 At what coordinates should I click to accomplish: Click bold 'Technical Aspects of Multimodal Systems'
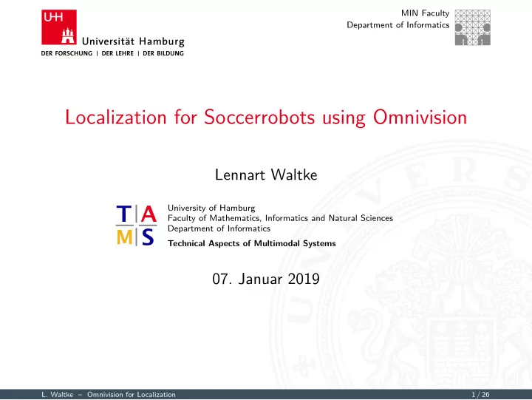(252, 243)
